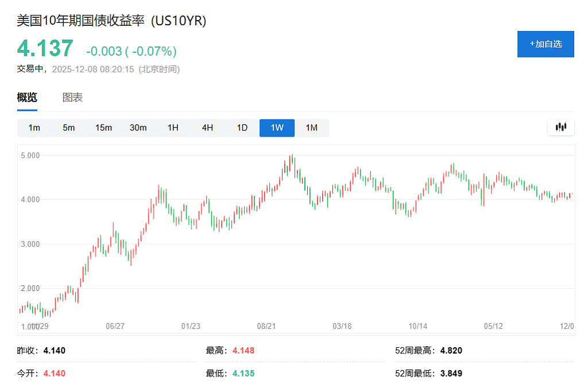Click the 2.000 y-axis label
The height and width of the screenshot is (384, 588).
pos(30,288)
